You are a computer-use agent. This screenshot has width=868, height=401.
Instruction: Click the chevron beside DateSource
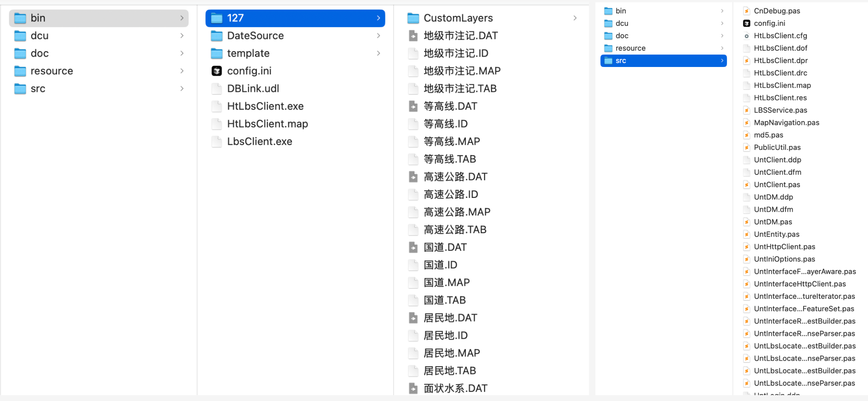click(378, 36)
